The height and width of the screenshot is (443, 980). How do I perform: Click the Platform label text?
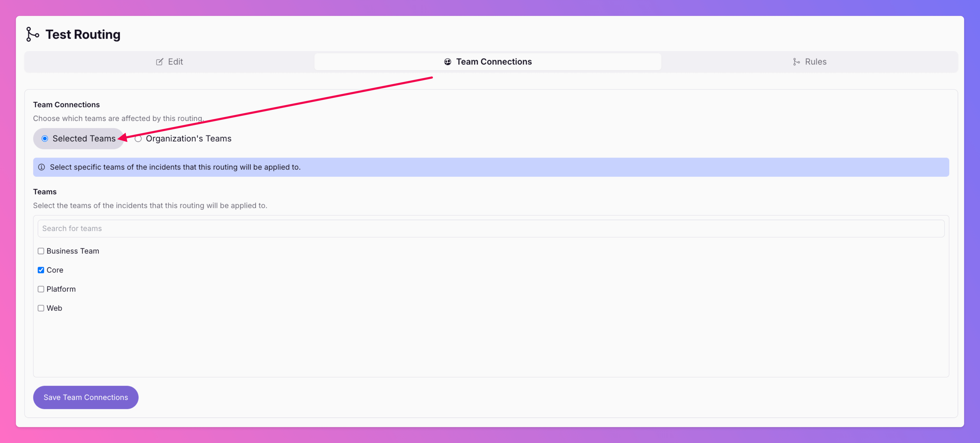(61, 289)
